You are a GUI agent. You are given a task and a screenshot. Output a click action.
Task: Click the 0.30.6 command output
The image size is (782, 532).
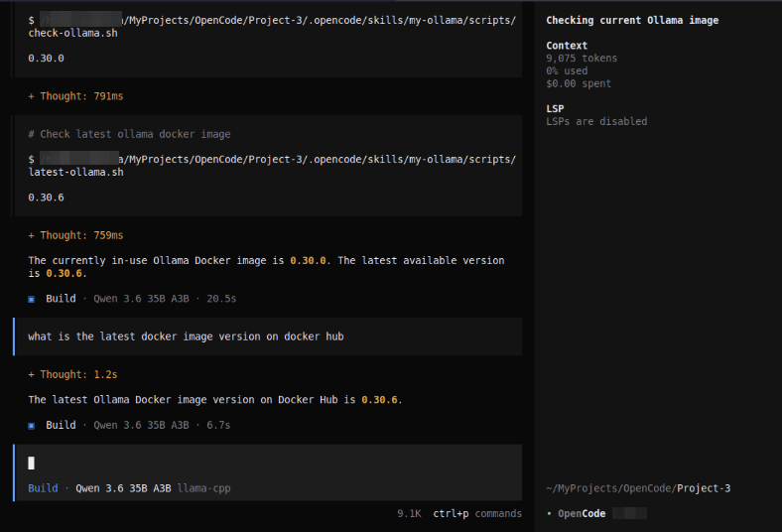point(46,198)
